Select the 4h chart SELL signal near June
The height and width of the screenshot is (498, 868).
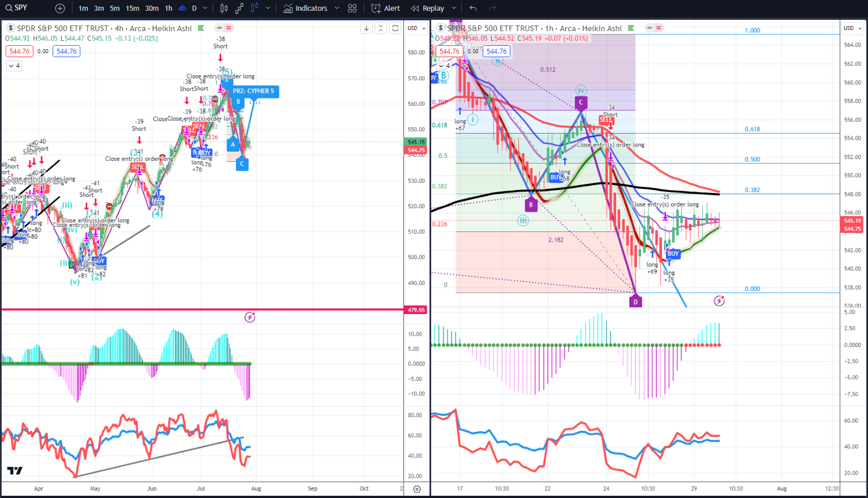click(137, 168)
